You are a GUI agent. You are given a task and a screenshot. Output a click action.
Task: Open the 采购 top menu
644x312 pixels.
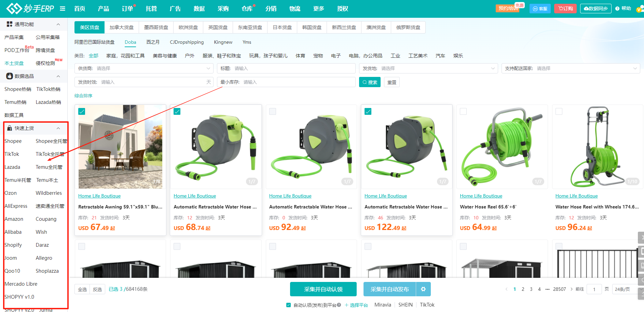(223, 9)
